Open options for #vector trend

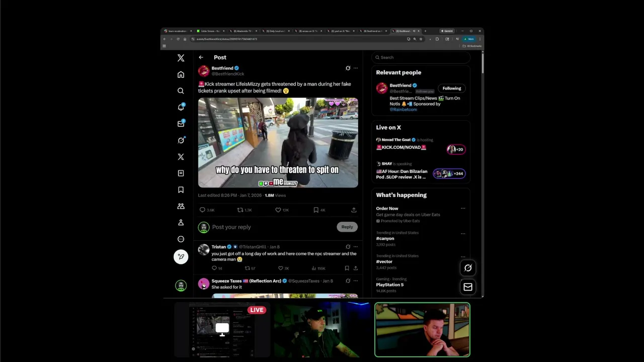pos(463,256)
